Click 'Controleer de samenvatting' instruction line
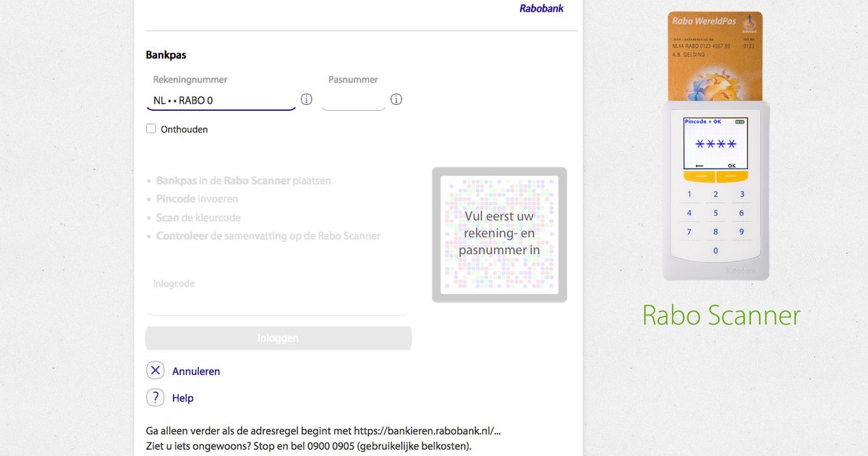 tap(268, 236)
